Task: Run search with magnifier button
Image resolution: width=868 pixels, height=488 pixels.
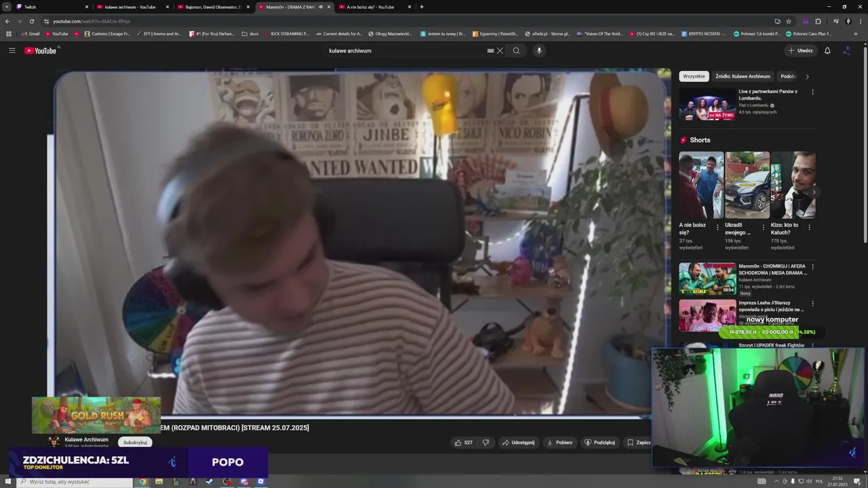Action: [x=516, y=51]
